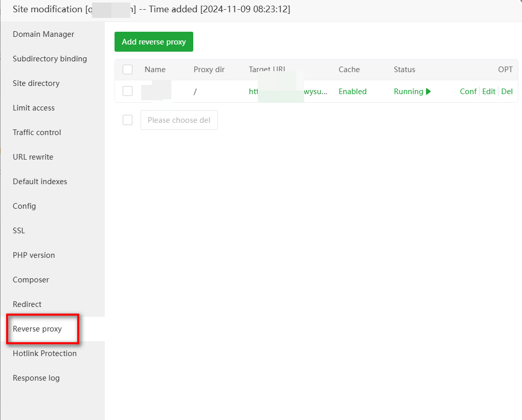This screenshot has height=420, width=522.
Task: Switch to PHP version tab
Action: 34,255
